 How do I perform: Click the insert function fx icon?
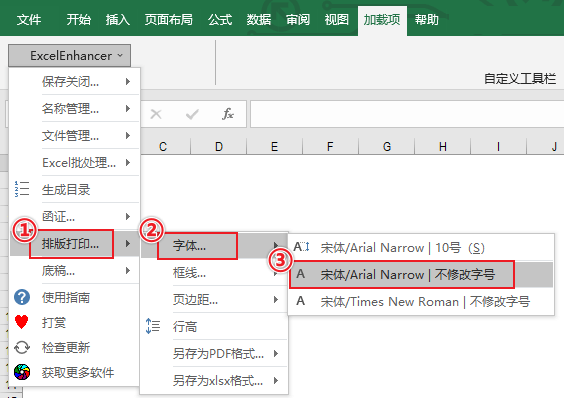(228, 114)
